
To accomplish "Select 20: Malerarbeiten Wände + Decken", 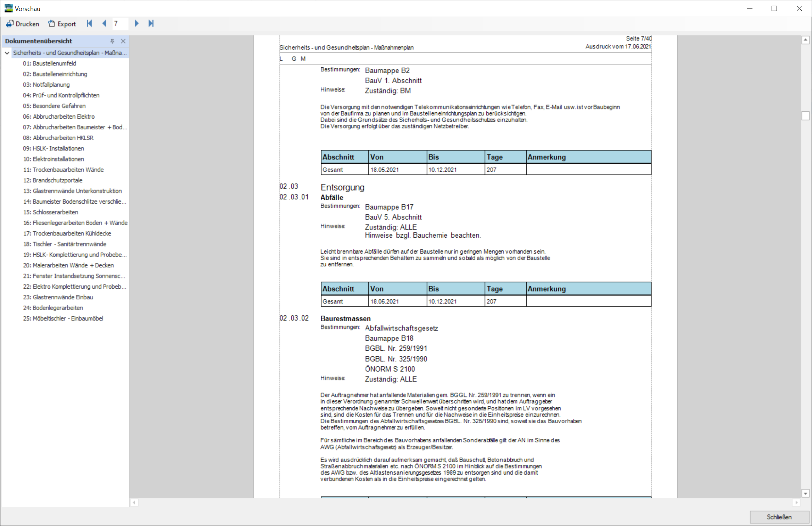I will 68,265.
